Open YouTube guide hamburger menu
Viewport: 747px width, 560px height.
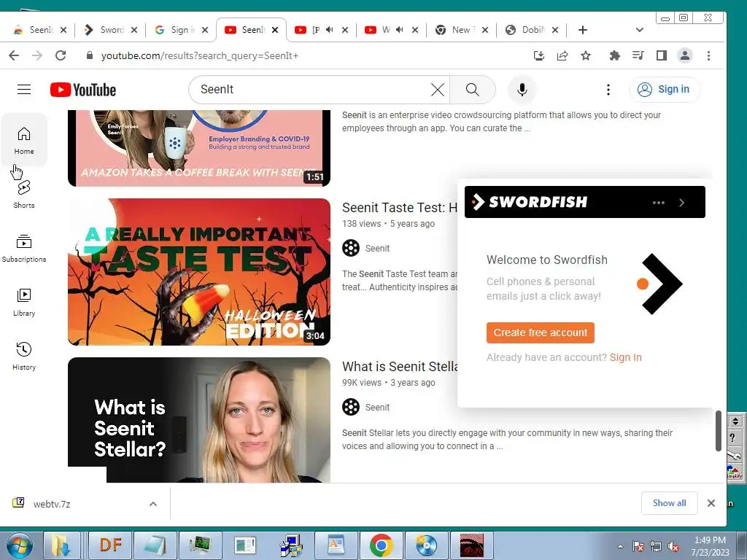tap(24, 90)
